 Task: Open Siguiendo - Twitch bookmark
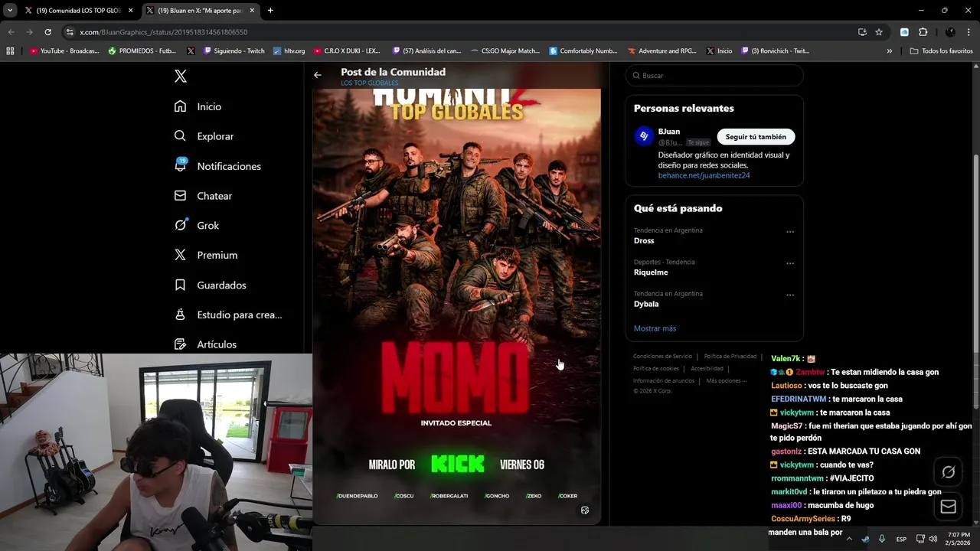pos(234,51)
